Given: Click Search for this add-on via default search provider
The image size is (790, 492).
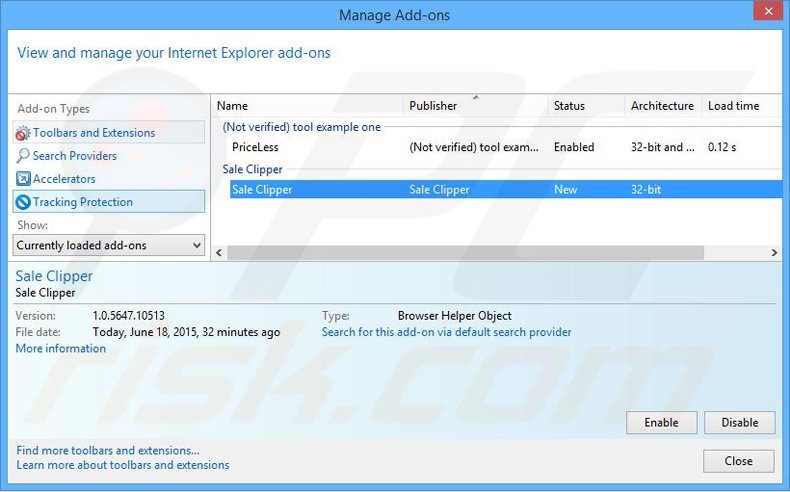Looking at the screenshot, I should pyautogui.click(x=446, y=332).
